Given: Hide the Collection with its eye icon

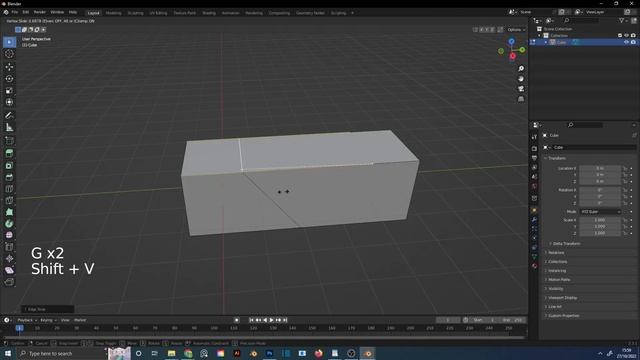Looking at the screenshot, I should [627, 36].
